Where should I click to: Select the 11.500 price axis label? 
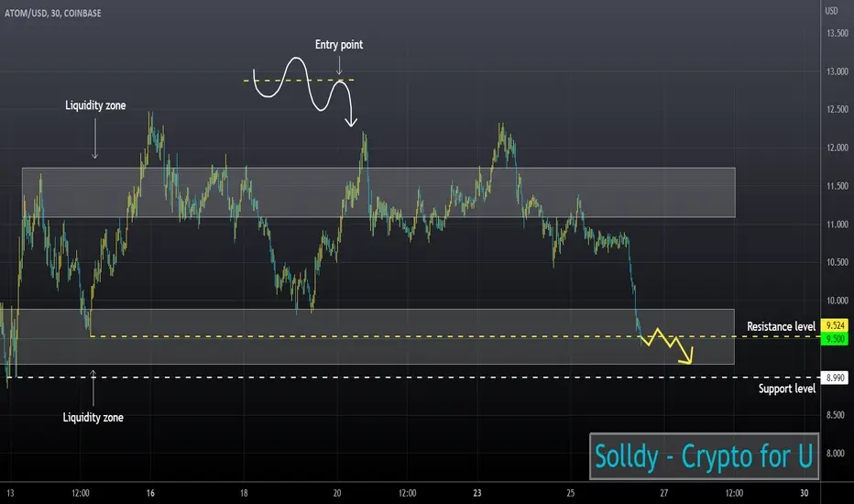click(838, 186)
